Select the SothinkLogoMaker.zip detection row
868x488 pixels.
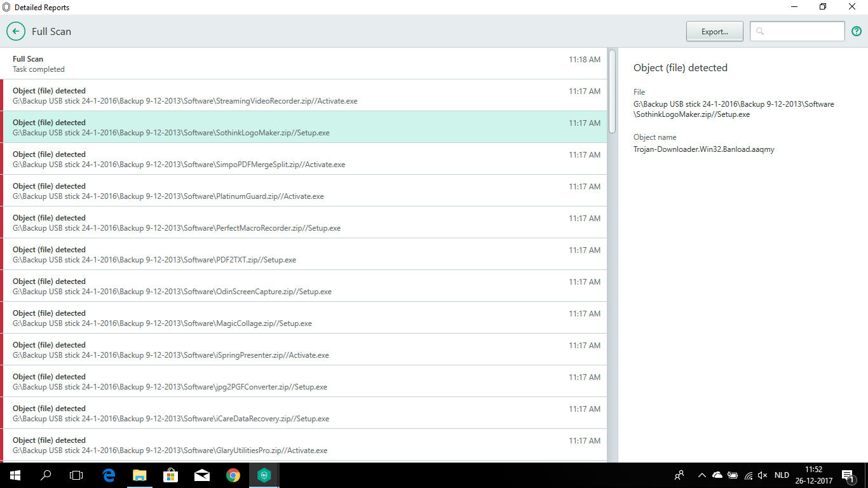(x=303, y=127)
